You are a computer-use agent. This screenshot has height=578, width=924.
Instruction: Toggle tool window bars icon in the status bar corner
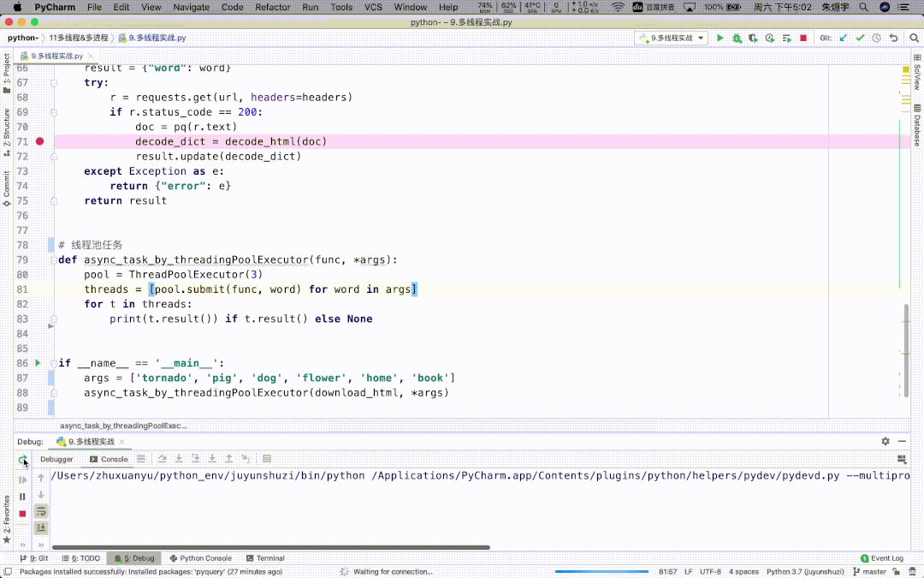pyautogui.click(x=8, y=571)
